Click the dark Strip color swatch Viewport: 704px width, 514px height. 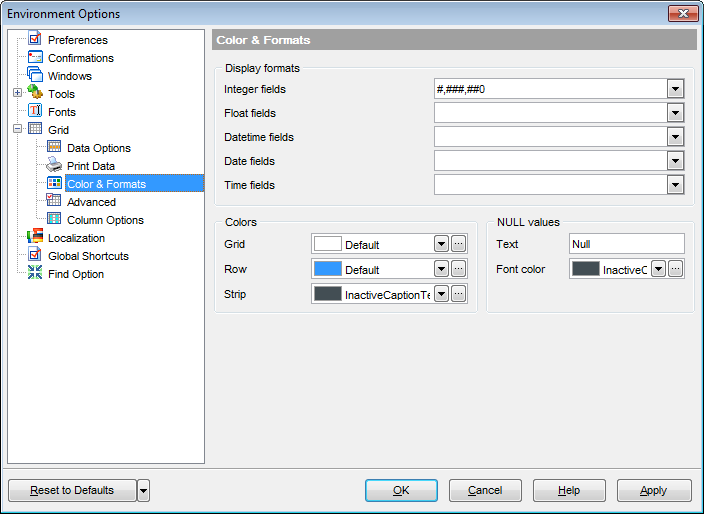tap(328, 294)
